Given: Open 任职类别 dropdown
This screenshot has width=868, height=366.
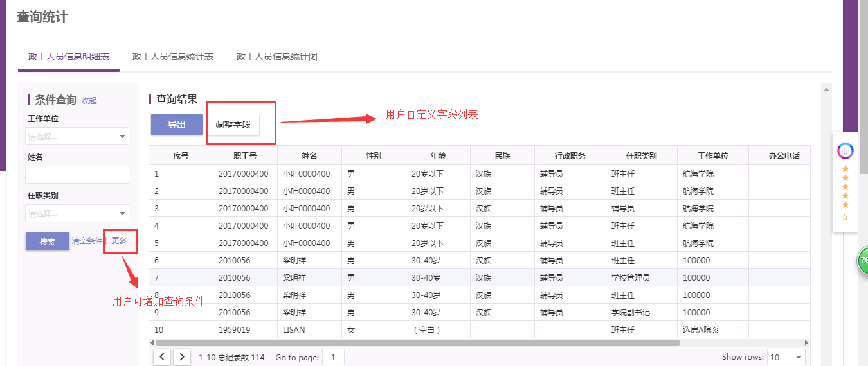Looking at the screenshot, I should pos(77,213).
